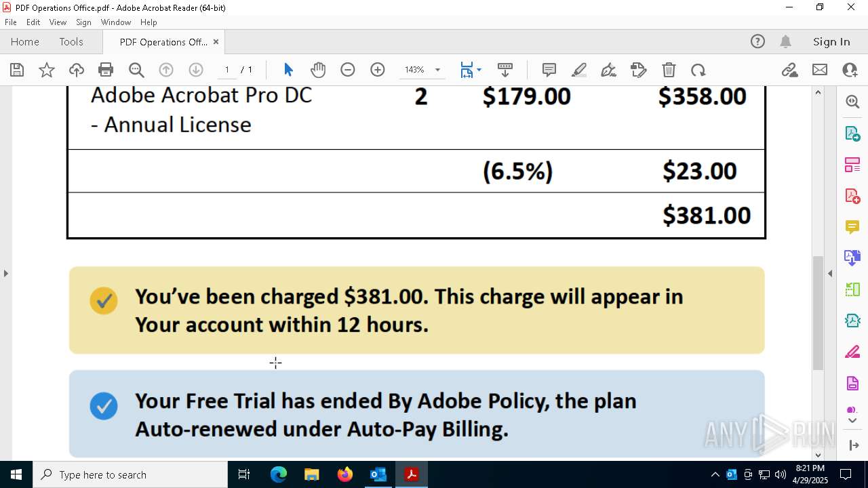Zoom in with the plus button
Image resolution: width=868 pixels, height=488 pixels.
[x=378, y=70]
